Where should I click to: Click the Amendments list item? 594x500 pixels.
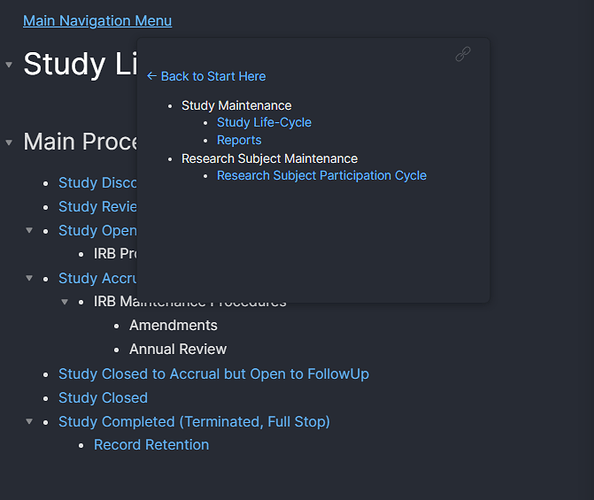point(174,325)
